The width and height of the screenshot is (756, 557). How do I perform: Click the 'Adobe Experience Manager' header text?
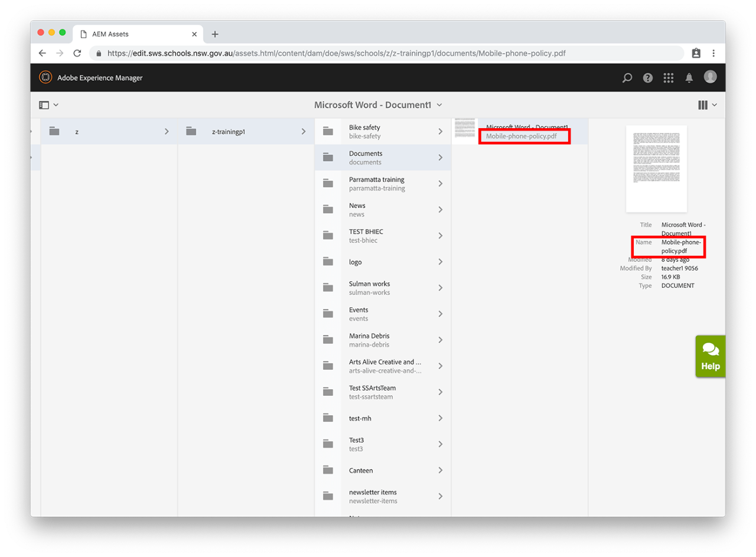pyautogui.click(x=100, y=78)
